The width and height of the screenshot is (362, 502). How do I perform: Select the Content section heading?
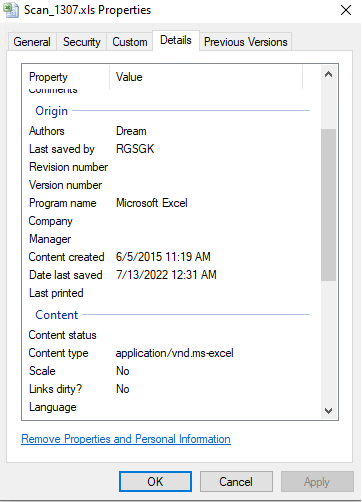(57, 315)
